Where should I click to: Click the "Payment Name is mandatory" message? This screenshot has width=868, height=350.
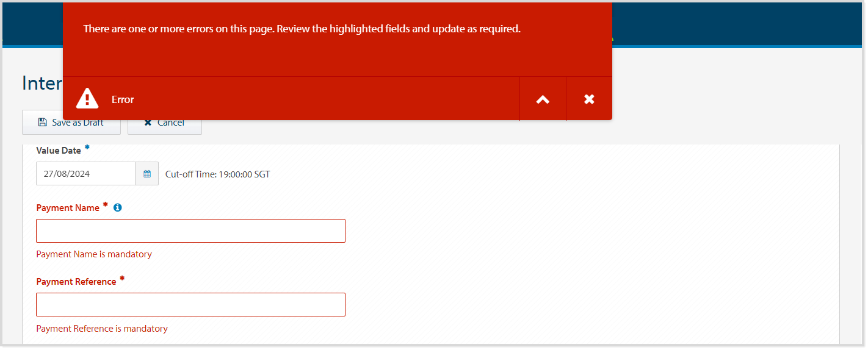(94, 254)
